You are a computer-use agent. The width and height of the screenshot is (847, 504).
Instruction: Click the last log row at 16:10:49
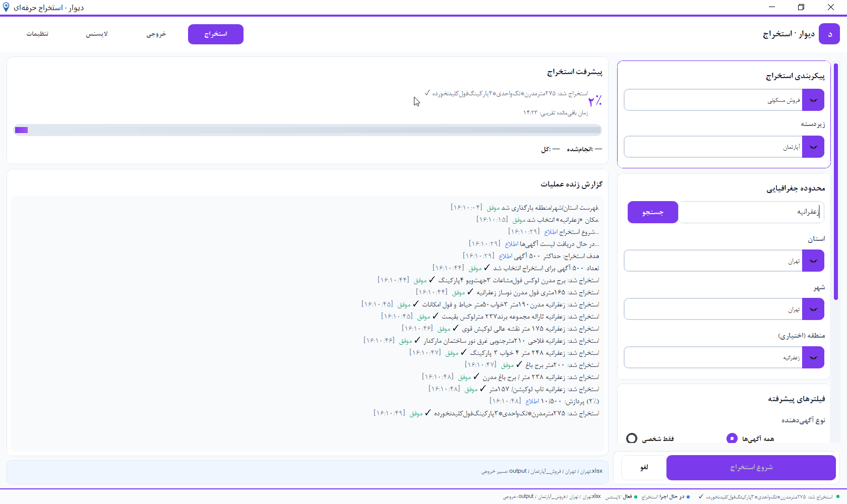487,413
